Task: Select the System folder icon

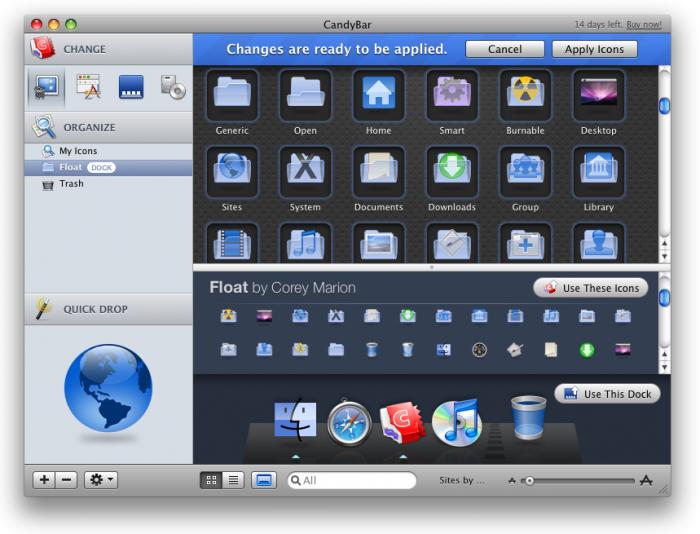Action: [x=305, y=171]
